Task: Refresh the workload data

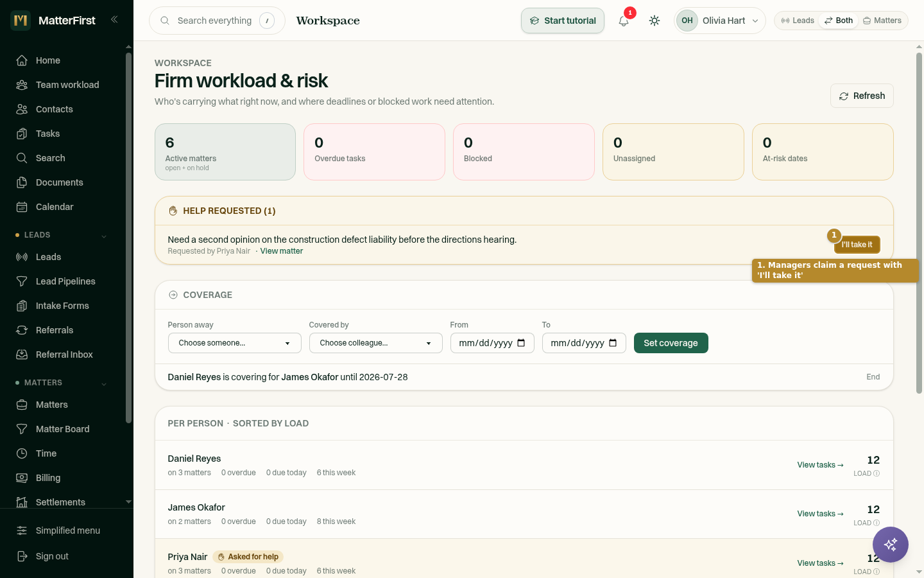Action: (862, 96)
